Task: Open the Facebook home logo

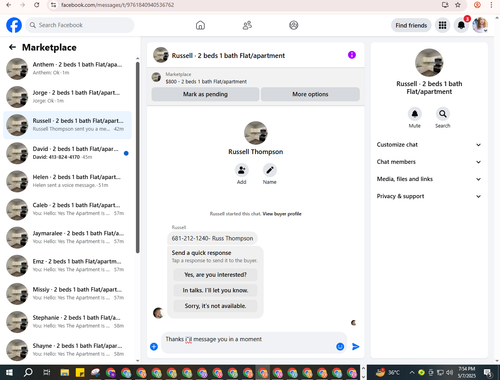Action: tap(14, 25)
